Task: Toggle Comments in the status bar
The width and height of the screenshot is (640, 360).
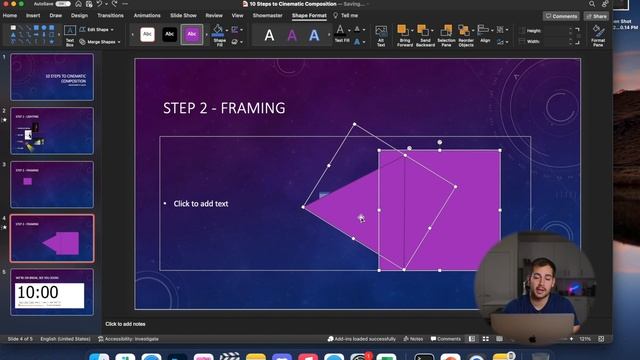Action: pyautogui.click(x=446, y=339)
